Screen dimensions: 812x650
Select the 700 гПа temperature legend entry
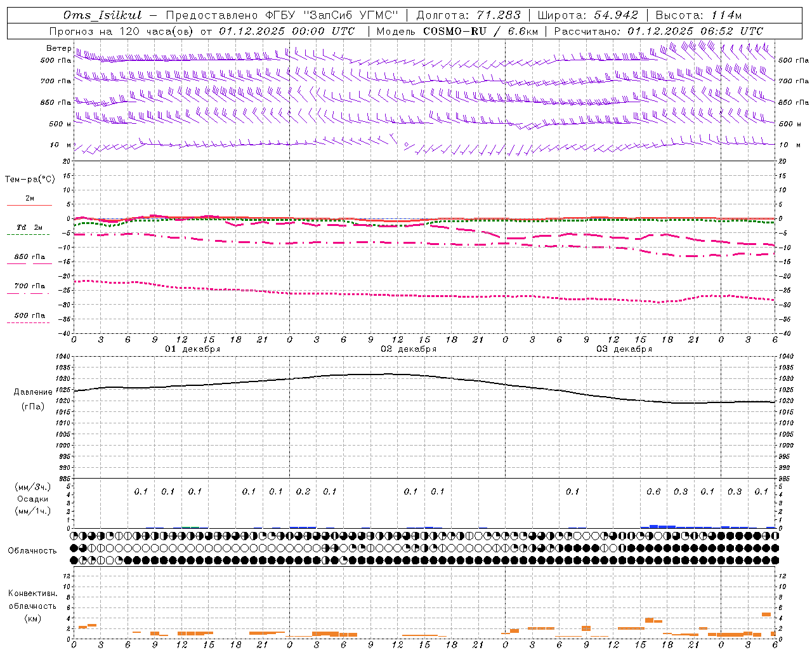coord(30,286)
